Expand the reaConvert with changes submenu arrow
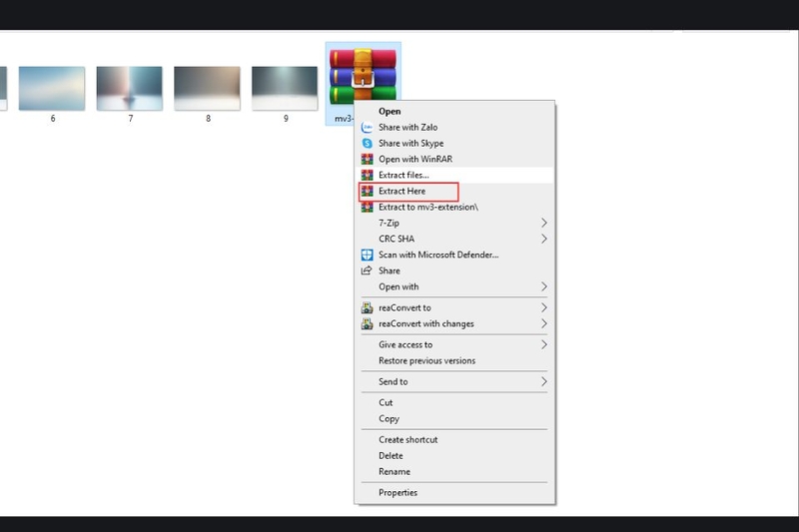 [x=543, y=323]
